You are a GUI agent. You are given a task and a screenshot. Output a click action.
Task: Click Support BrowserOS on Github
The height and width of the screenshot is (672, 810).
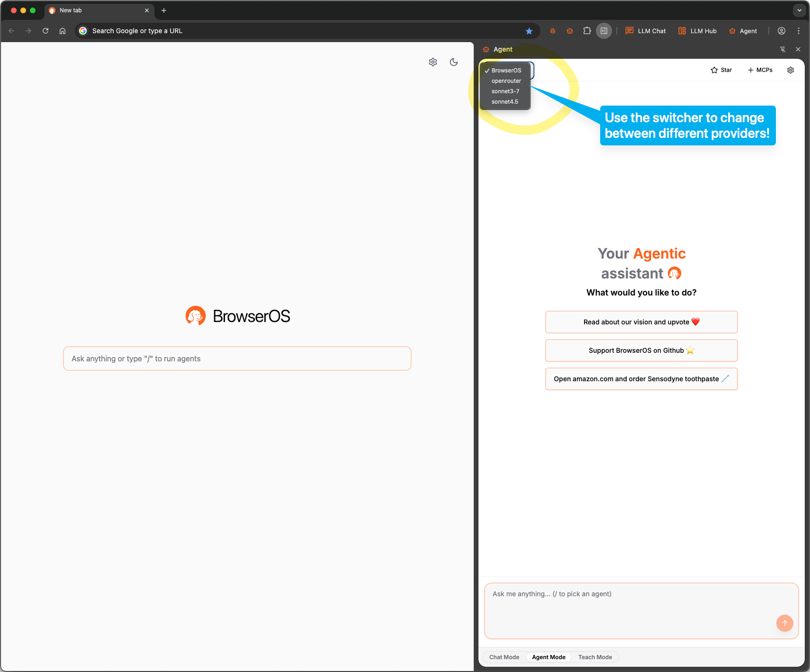(641, 350)
